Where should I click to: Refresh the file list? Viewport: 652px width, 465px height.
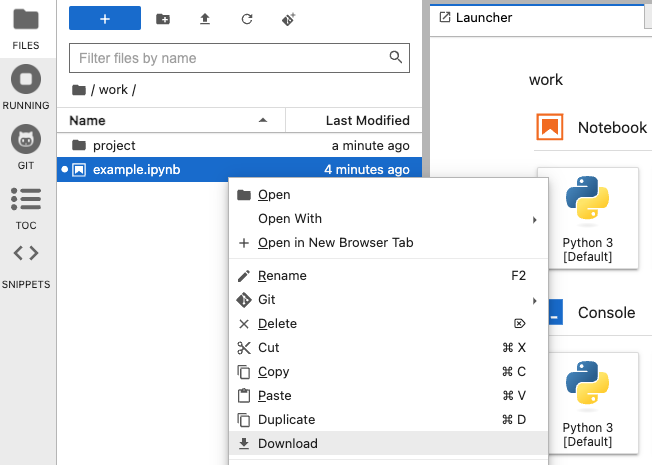[247, 19]
